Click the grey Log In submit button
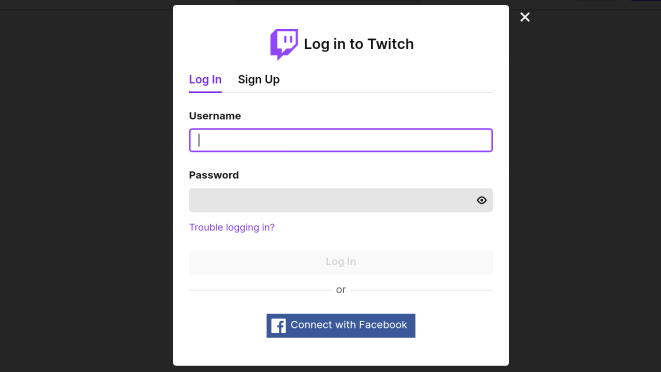This screenshot has width=661, height=372. [341, 262]
